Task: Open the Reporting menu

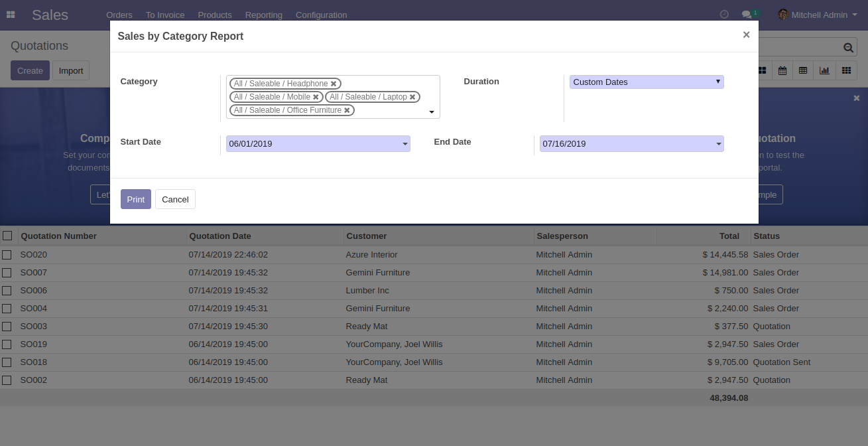Action: (x=263, y=15)
